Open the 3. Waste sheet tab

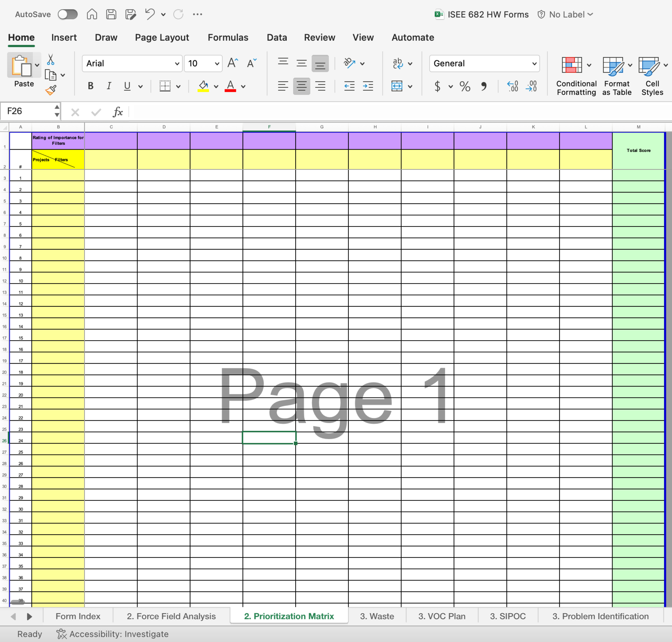point(376,616)
